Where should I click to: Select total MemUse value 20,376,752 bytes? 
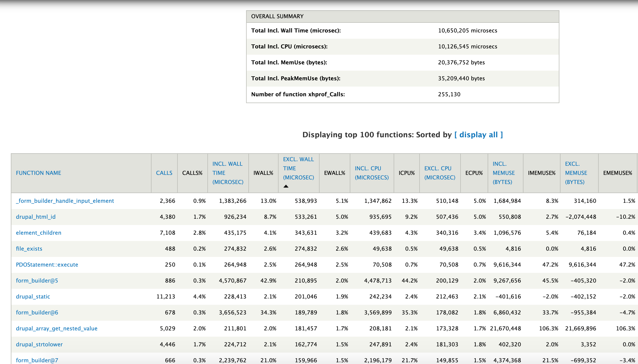461,62
